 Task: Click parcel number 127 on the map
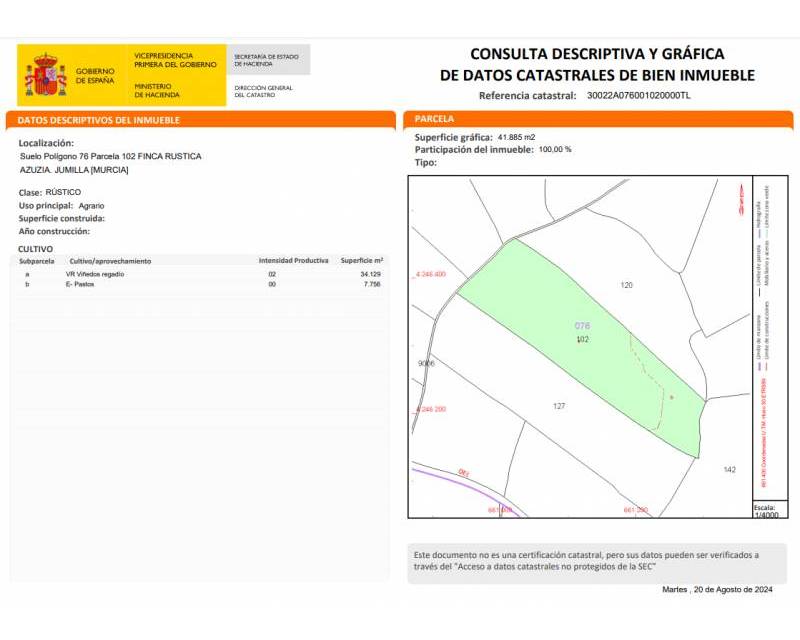pyautogui.click(x=559, y=406)
